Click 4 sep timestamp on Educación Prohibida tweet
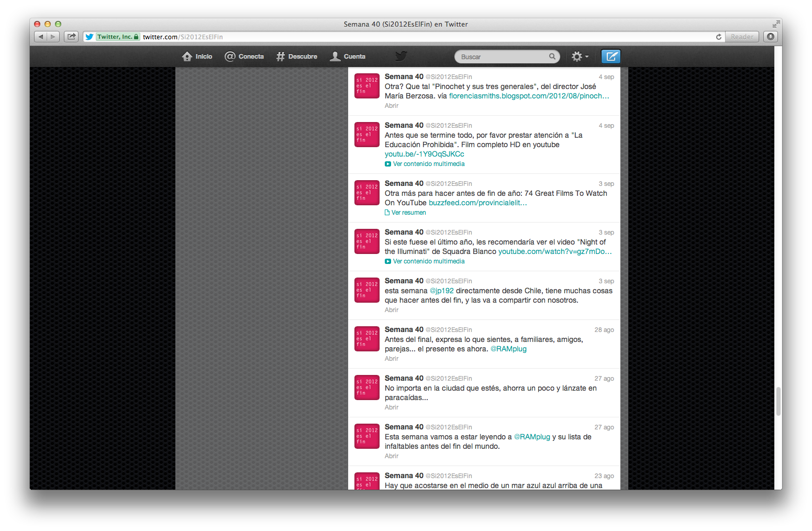This screenshot has width=812, height=531. coord(606,126)
